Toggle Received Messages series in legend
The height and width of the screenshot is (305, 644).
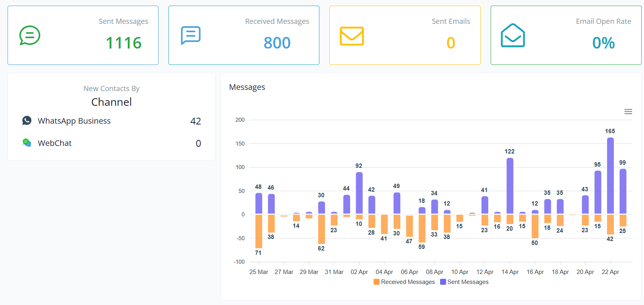408,282
